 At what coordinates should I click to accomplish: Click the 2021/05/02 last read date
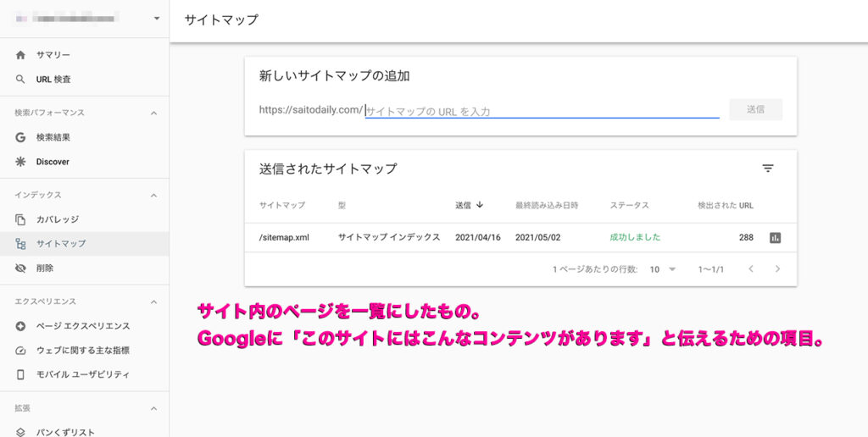(537, 237)
